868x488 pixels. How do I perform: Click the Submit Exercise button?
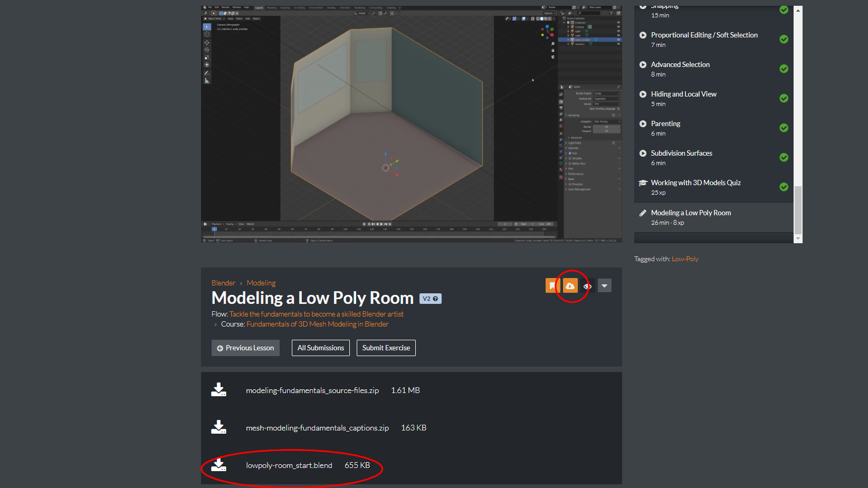point(386,348)
